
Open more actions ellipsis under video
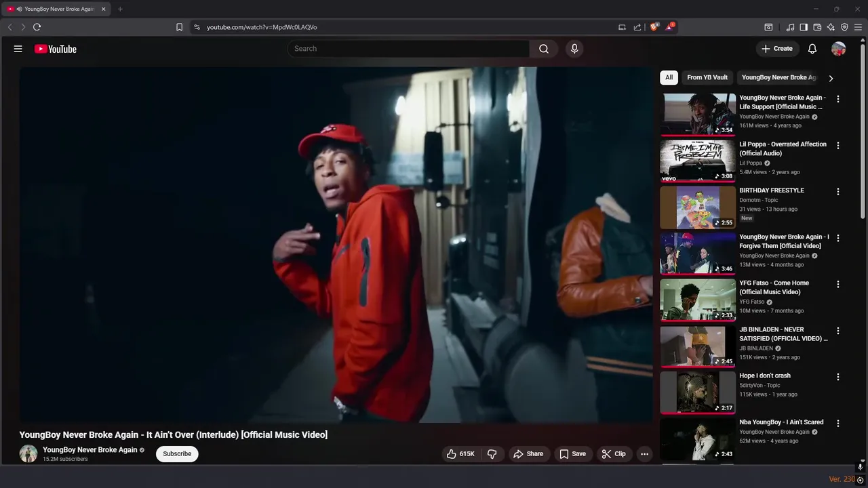click(x=645, y=454)
